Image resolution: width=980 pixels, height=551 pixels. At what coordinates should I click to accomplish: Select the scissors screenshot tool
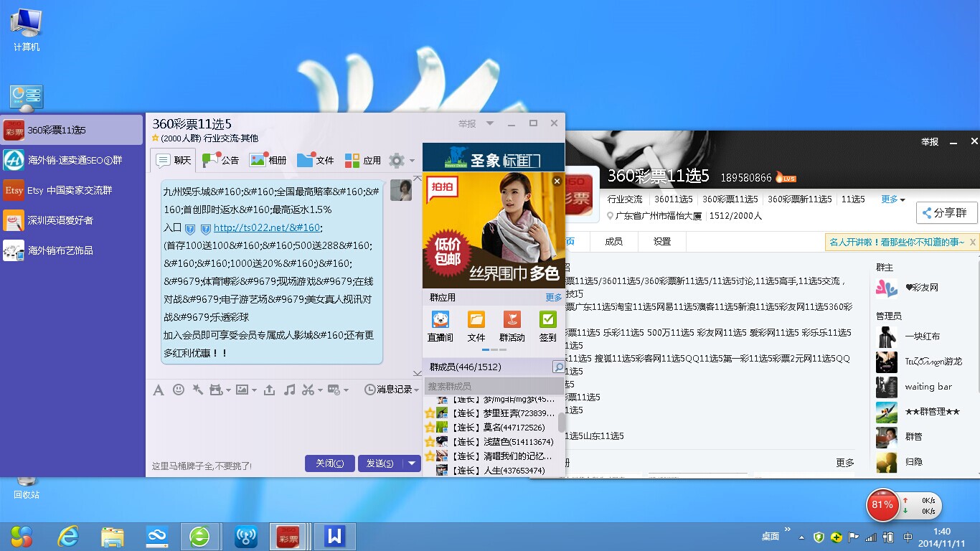coord(308,390)
